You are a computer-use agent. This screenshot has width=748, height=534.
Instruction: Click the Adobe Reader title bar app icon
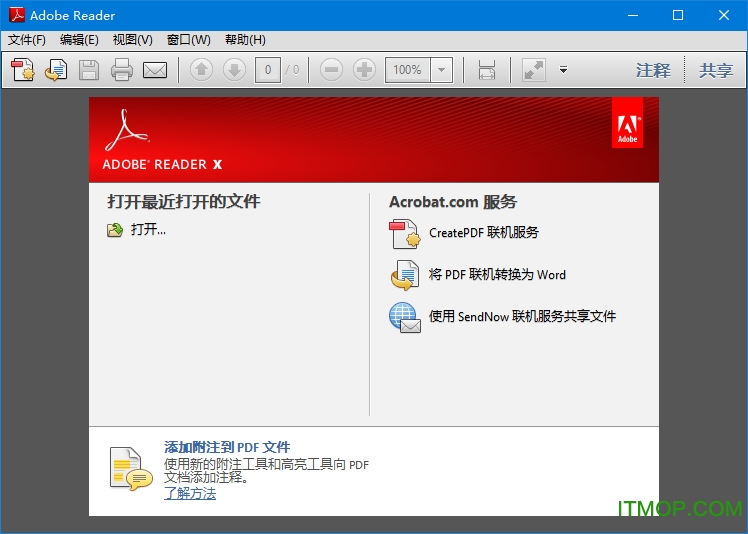tap(17, 15)
